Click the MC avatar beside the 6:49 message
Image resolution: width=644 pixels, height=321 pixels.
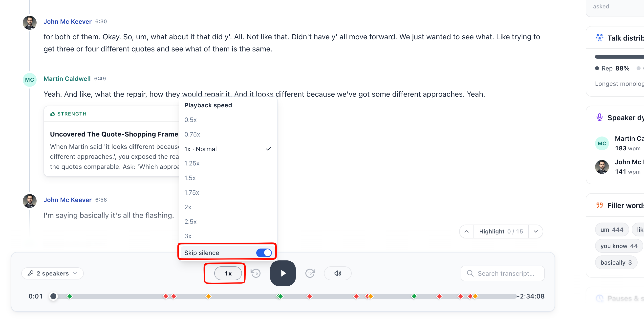pyautogui.click(x=29, y=80)
